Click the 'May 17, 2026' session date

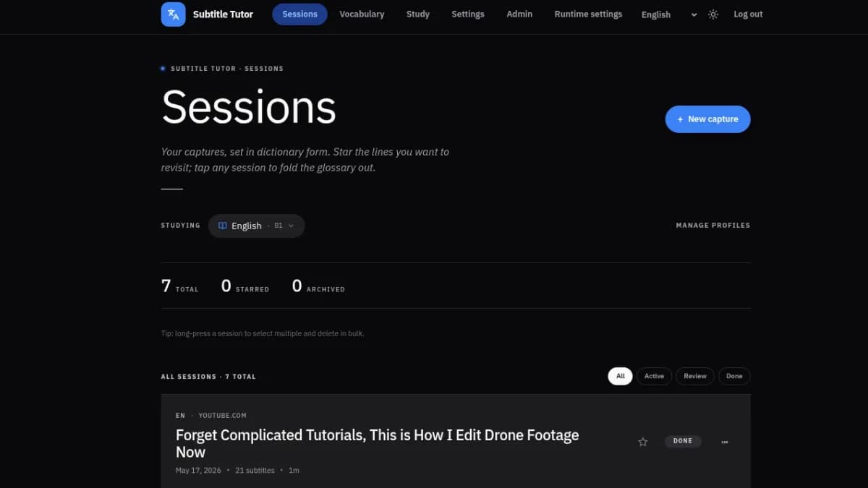point(198,471)
